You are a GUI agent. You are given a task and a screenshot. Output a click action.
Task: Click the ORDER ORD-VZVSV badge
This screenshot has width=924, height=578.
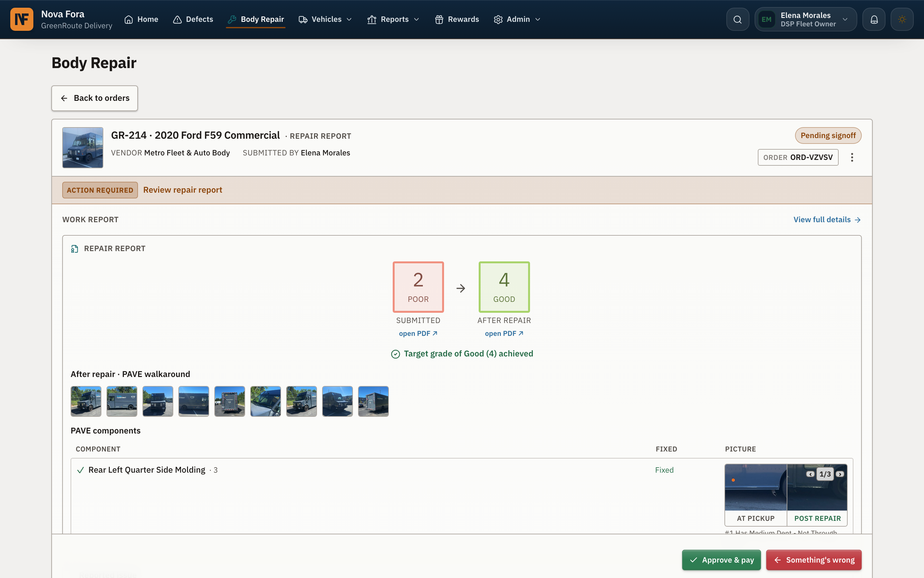pos(798,157)
